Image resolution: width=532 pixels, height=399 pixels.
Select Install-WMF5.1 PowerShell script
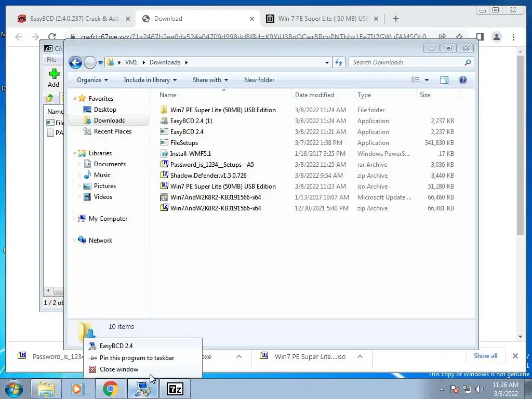click(190, 154)
